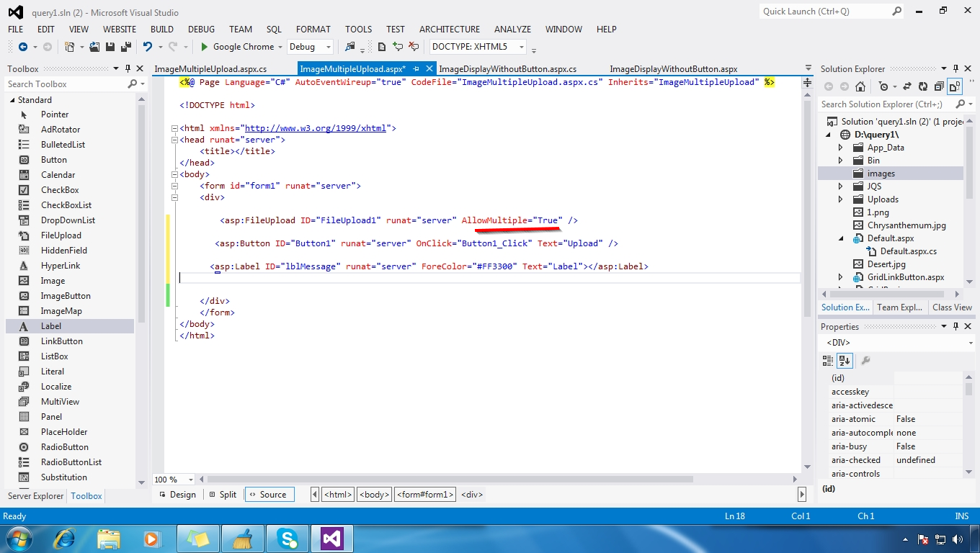
Task: Click the Home icon in Solution Explorer
Action: tap(861, 86)
